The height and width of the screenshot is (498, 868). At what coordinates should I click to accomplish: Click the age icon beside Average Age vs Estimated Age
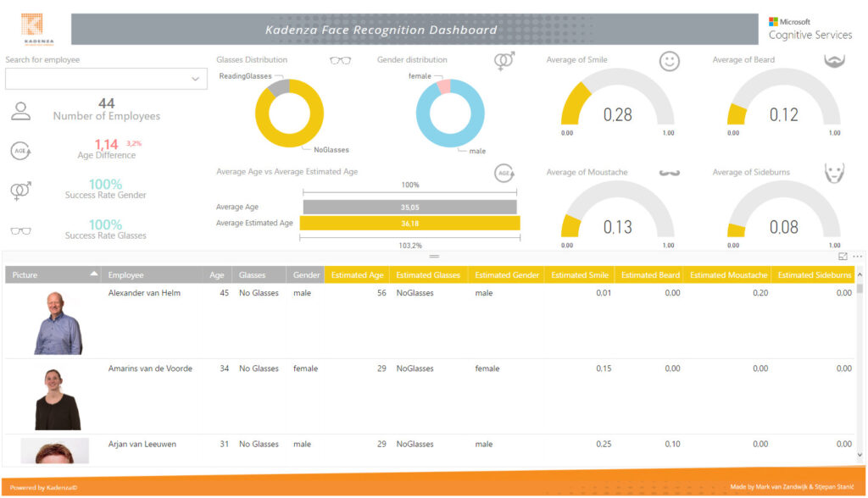[x=504, y=173]
